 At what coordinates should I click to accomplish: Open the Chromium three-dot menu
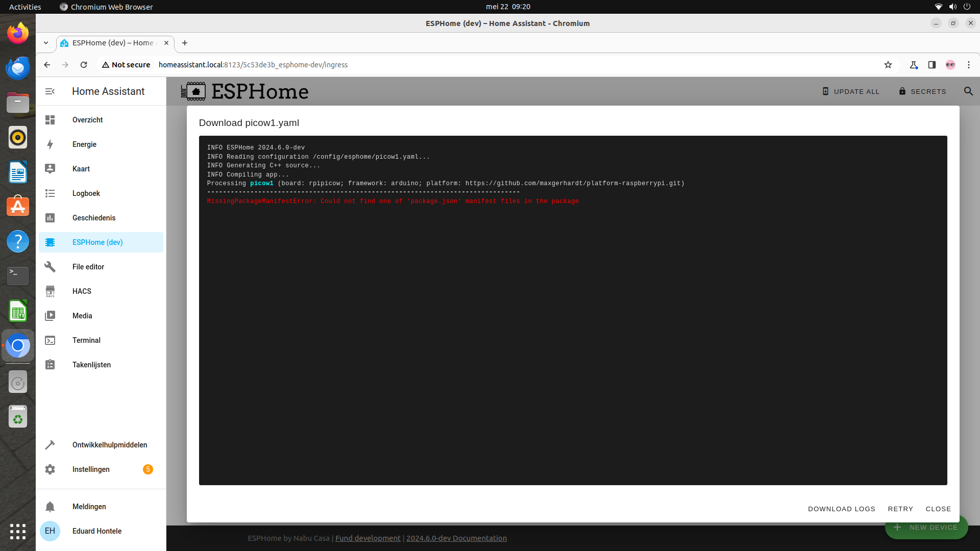pyautogui.click(x=969, y=65)
